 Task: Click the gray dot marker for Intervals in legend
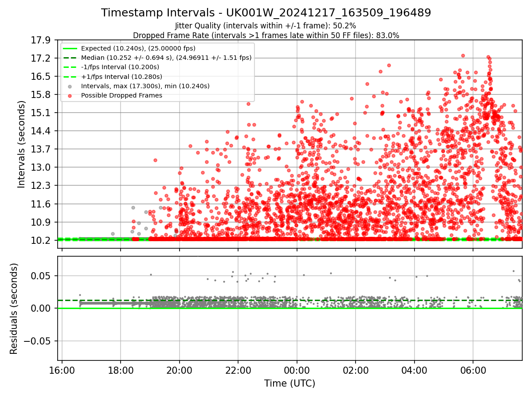(x=70, y=86)
